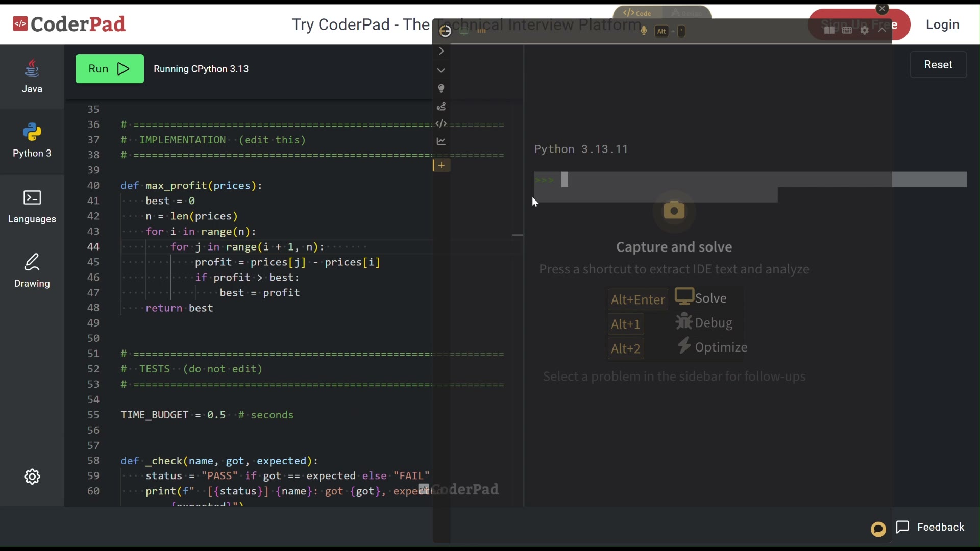The height and width of the screenshot is (551, 980).
Task: Collapse the overlay with the up chevron
Action: coord(882,30)
